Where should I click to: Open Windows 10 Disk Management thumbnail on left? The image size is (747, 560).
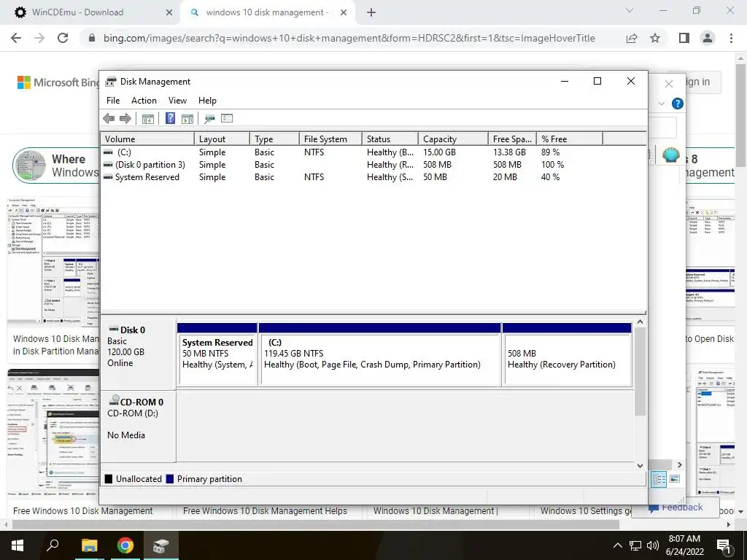(53, 261)
